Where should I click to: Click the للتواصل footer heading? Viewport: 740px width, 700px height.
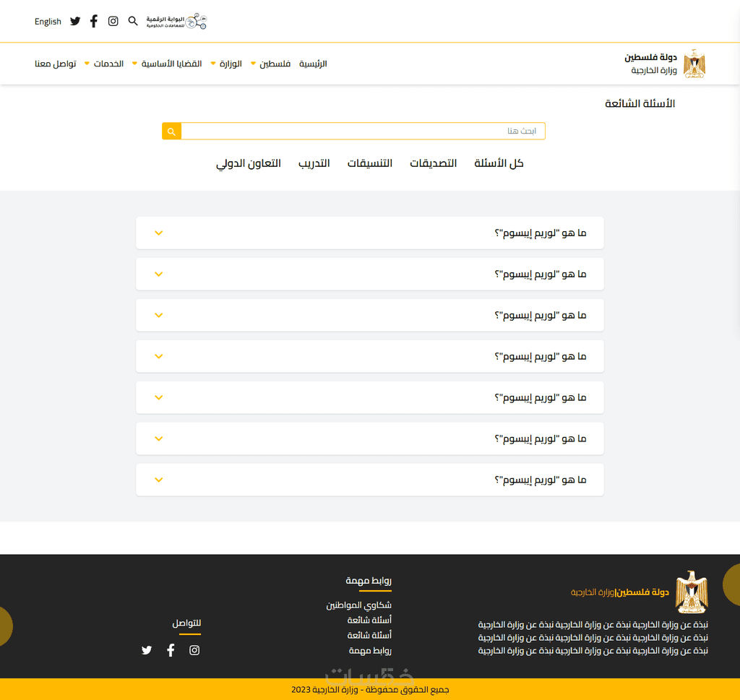(186, 623)
